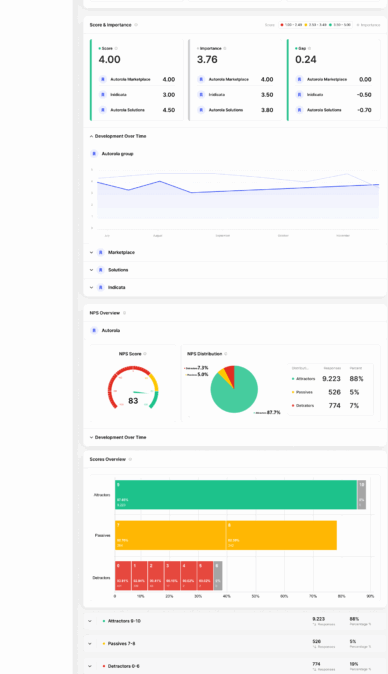The height and width of the screenshot is (674, 388).
Task: Click the Indicata row brand icon below the chart
Action: (x=101, y=288)
